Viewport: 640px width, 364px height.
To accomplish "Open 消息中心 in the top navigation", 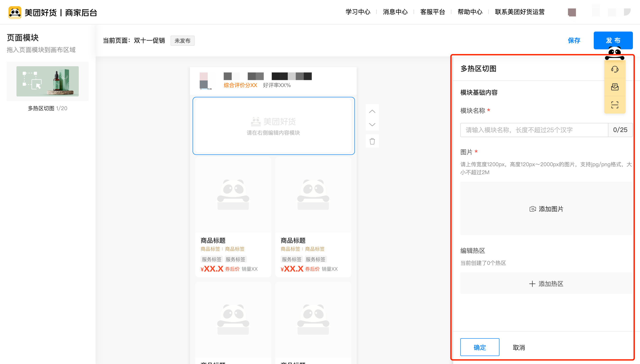I will (x=395, y=12).
